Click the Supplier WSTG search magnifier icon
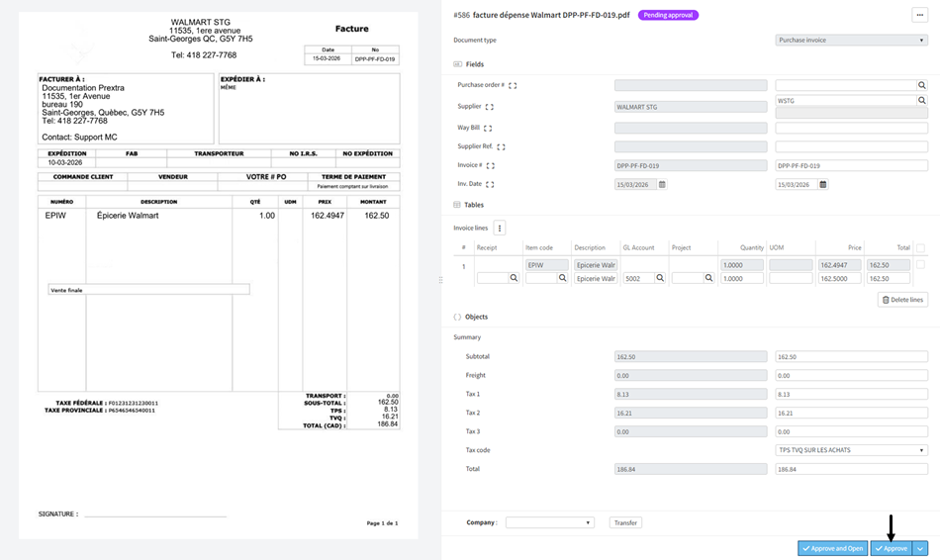 (x=922, y=100)
